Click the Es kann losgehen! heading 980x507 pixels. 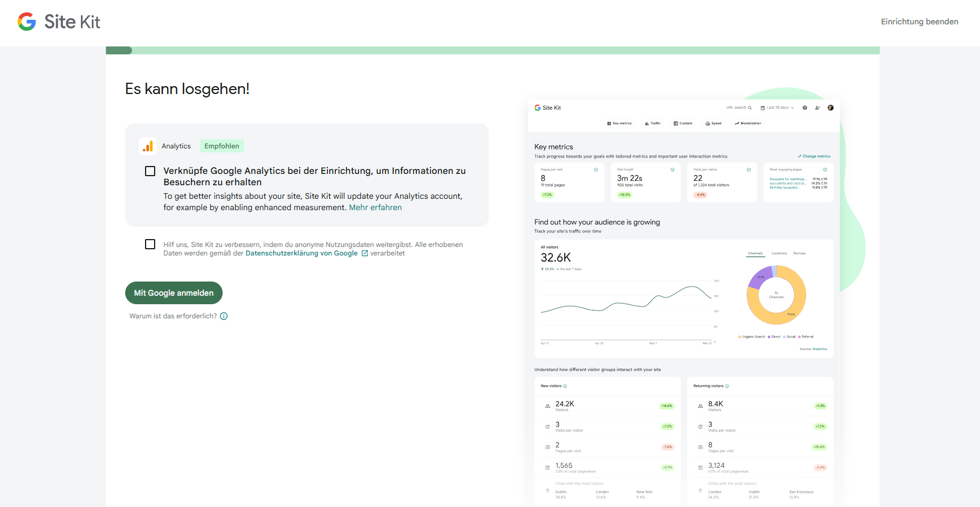click(188, 89)
